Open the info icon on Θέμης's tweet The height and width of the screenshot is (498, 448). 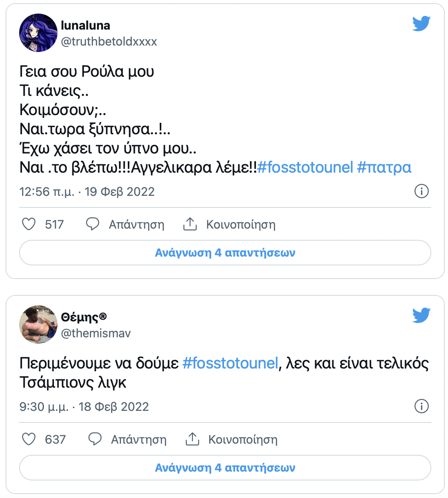click(422, 406)
